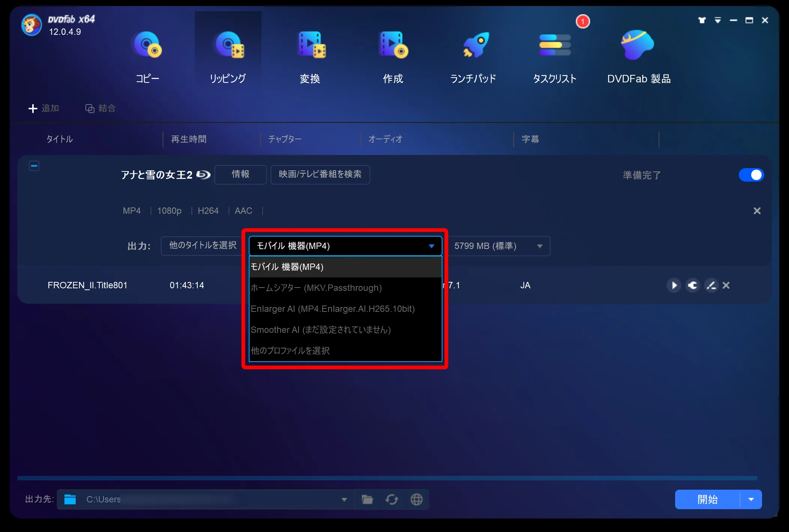Click the DVDFab monkey logo
The height and width of the screenshot is (532, 789).
coord(31,25)
